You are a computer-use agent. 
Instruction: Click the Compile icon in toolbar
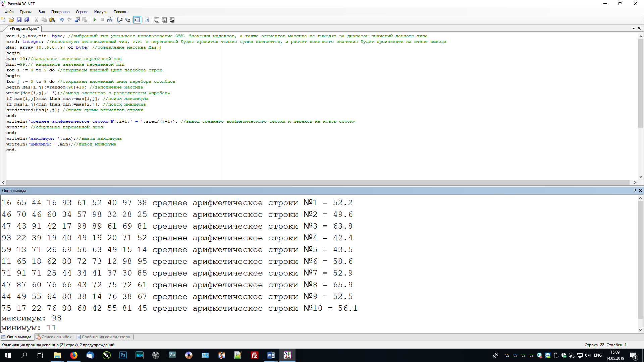110,20
